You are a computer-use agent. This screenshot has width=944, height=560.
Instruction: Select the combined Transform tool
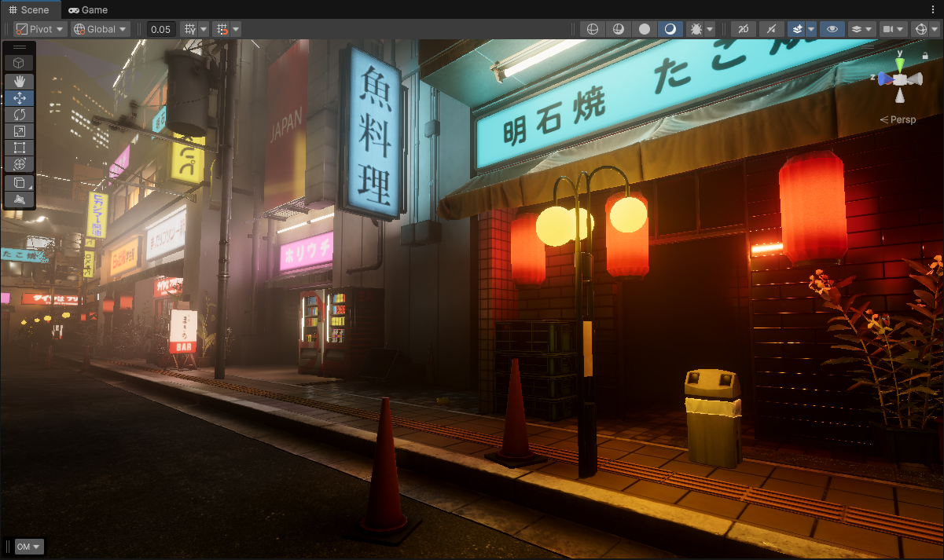click(18, 164)
